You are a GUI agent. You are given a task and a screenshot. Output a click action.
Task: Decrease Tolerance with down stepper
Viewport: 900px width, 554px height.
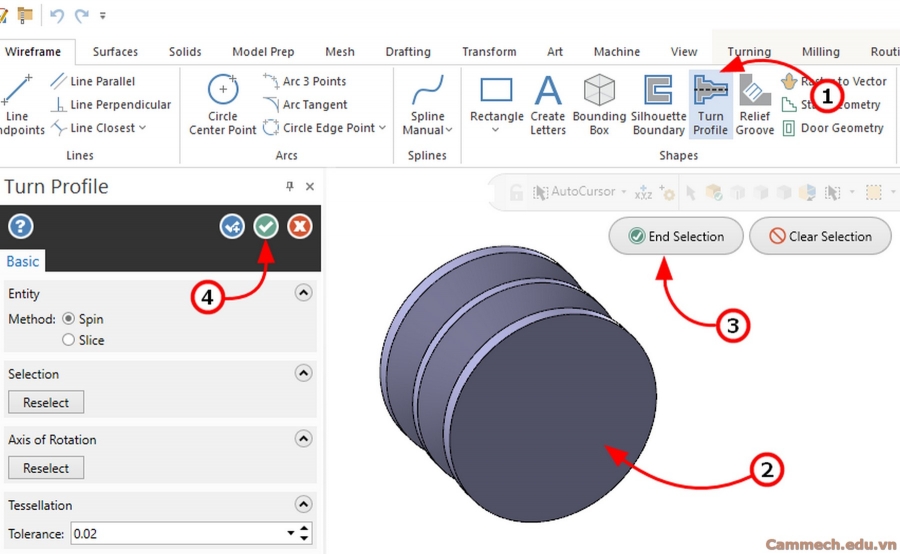[305, 538]
